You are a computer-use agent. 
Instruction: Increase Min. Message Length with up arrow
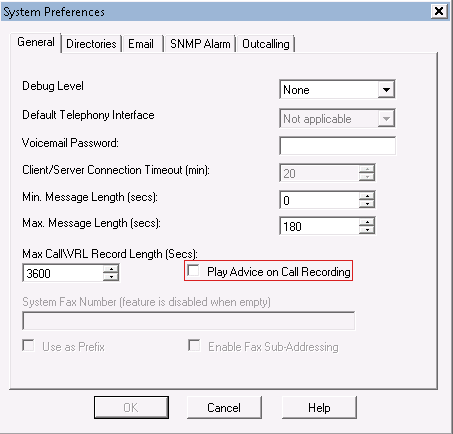367,196
